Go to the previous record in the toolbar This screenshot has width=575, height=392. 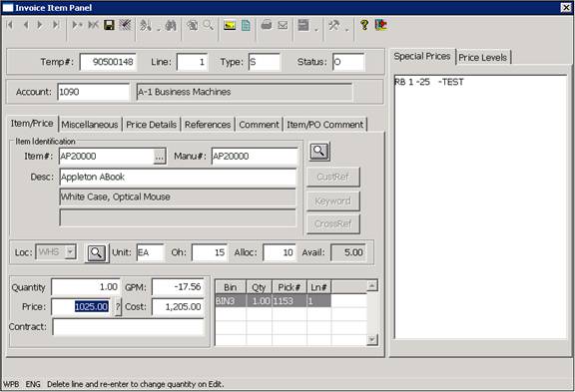tap(26, 25)
